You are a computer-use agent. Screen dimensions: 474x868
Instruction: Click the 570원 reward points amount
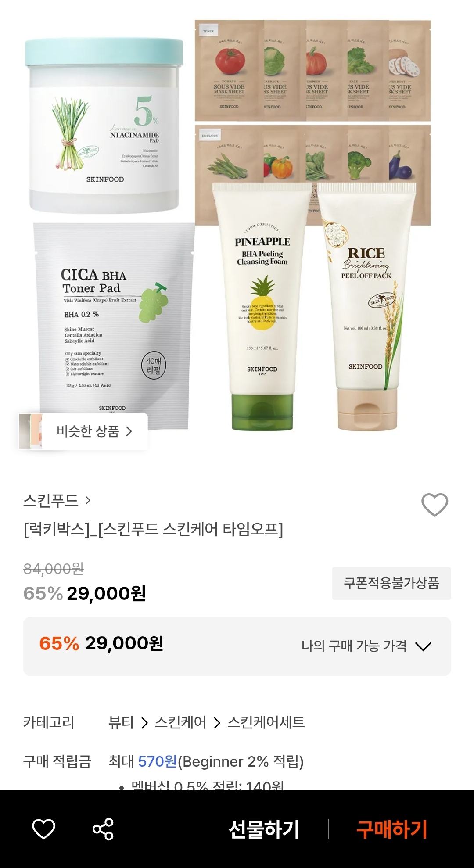(x=158, y=761)
